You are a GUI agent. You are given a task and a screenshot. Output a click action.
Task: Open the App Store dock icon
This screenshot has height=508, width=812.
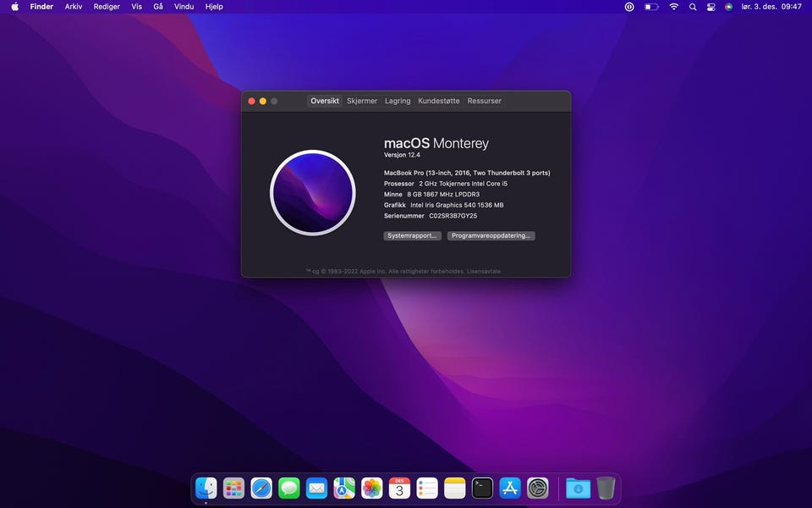pyautogui.click(x=510, y=488)
